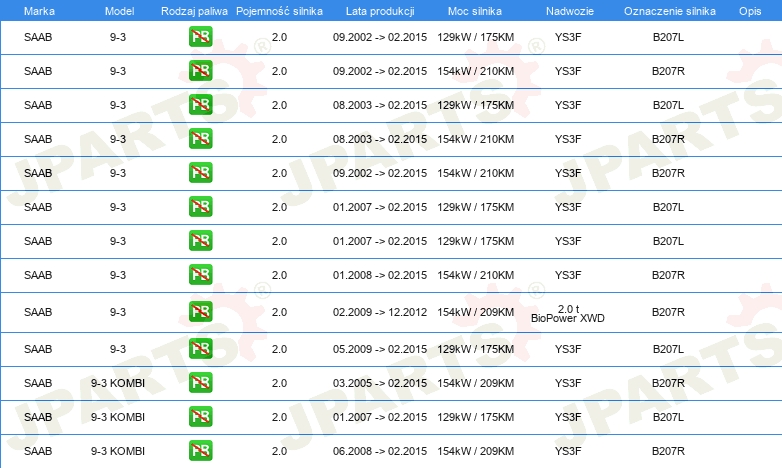Image resolution: width=782 pixels, height=468 pixels.
Task: Click the Lata produkcji column header
Action: [380, 11]
